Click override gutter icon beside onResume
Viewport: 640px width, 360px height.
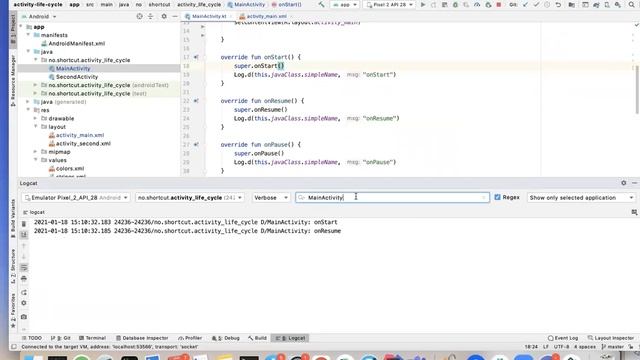(196, 101)
